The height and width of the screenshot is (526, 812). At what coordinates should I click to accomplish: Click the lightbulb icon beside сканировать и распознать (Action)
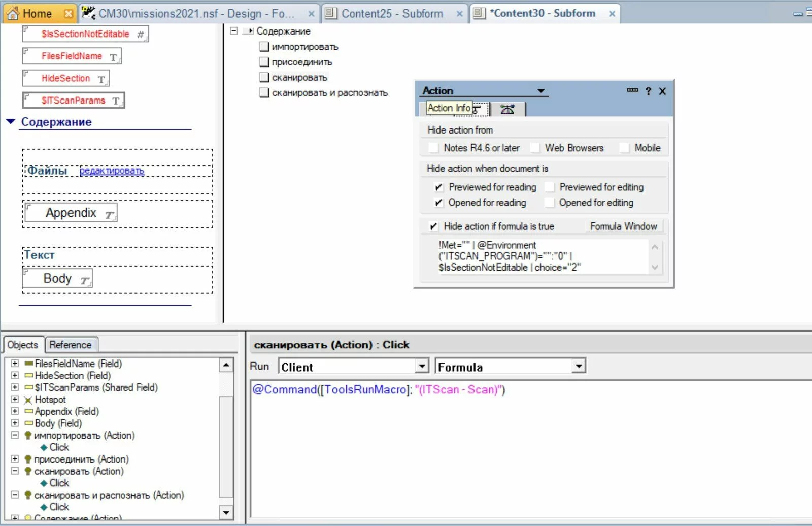(x=28, y=495)
